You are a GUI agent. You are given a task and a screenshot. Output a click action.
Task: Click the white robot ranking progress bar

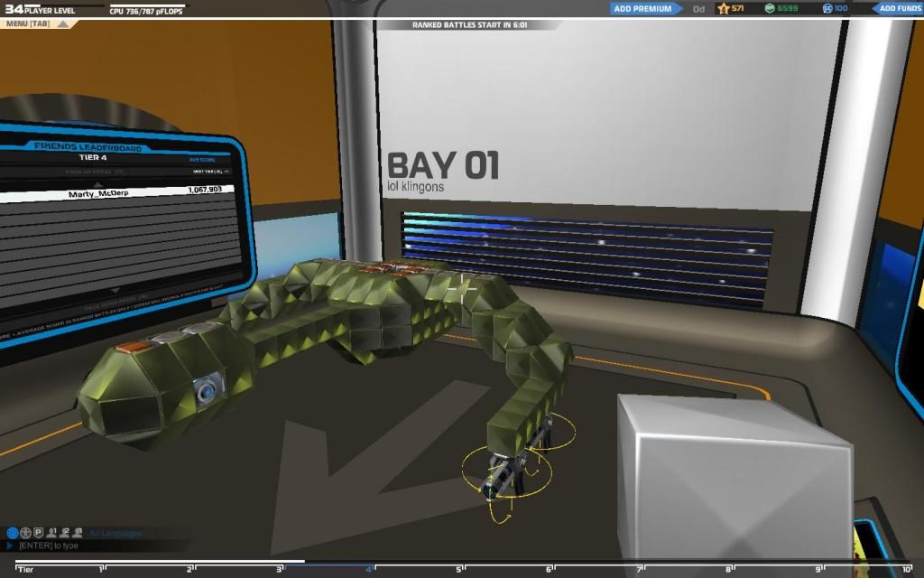click(x=160, y=561)
